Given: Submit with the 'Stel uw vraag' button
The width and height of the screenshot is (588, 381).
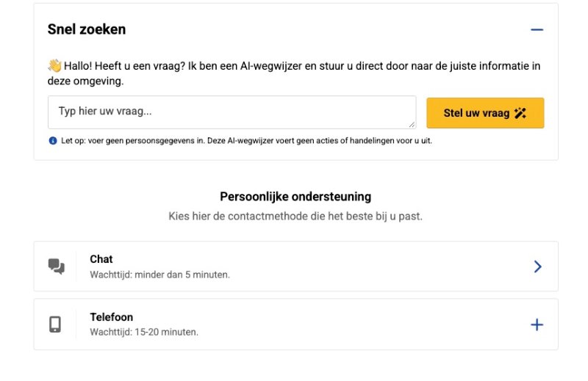Looking at the screenshot, I should pyautogui.click(x=485, y=113).
